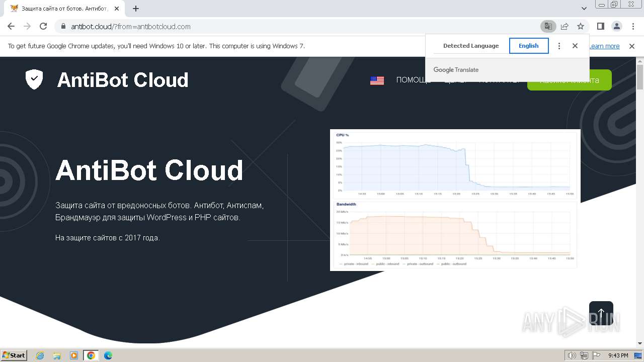Open the ПОМОЩЬ menu item
The height and width of the screenshot is (362, 644).
point(414,80)
